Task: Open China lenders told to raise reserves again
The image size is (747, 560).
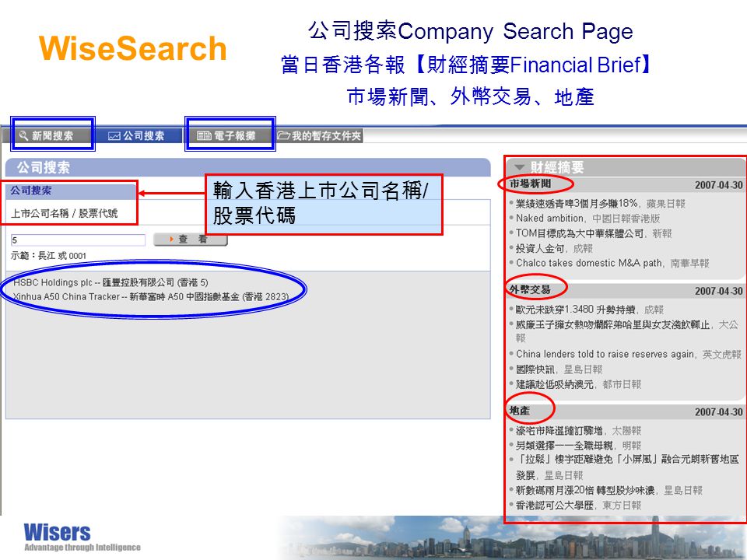Action: click(x=605, y=355)
